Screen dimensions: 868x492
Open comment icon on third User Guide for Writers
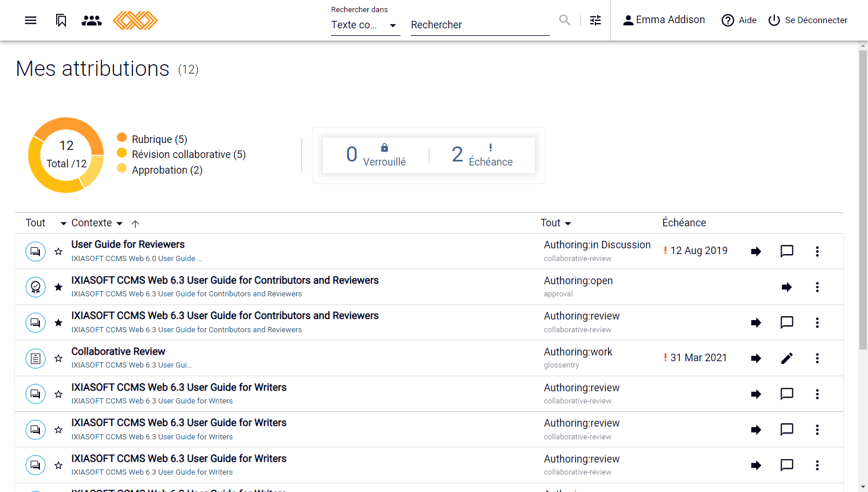click(x=787, y=465)
